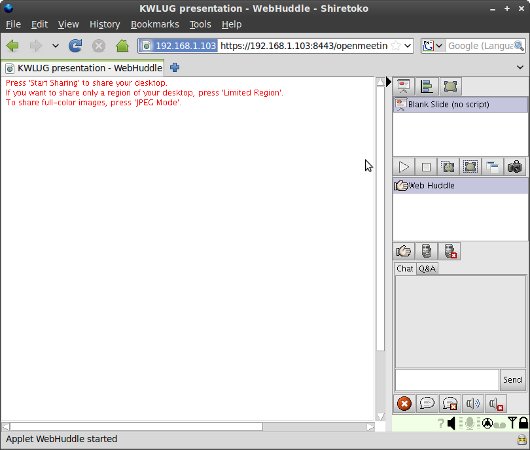Collapse side panel with black triangle arrow
Screen dimensions: 530x450
point(388,82)
